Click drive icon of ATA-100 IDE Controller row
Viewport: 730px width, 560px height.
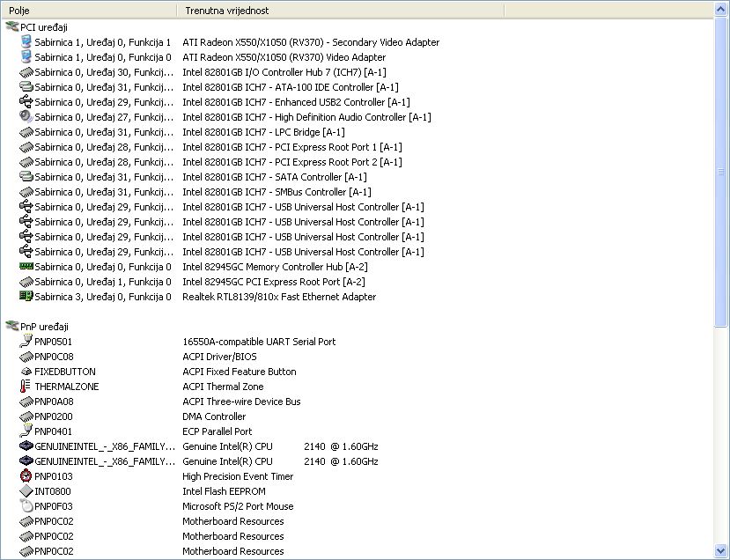click(26, 87)
